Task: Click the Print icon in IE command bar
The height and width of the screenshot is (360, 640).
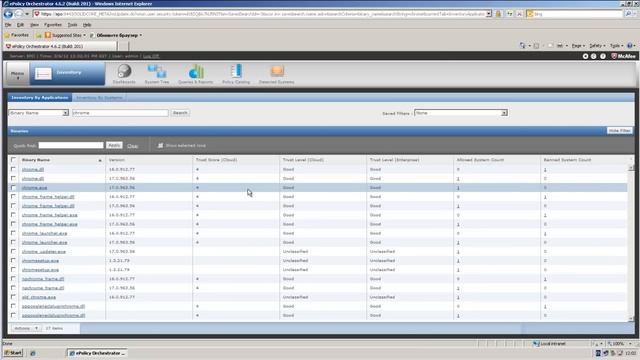Action: pyautogui.click(x=560, y=46)
